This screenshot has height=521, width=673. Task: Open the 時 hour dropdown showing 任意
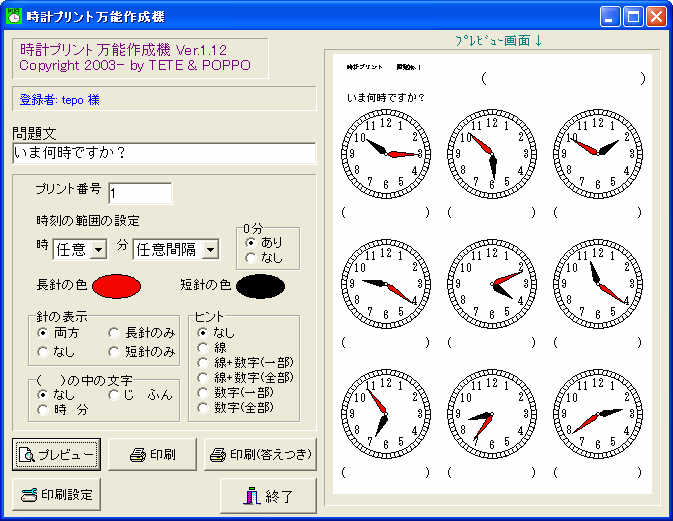(x=80, y=249)
